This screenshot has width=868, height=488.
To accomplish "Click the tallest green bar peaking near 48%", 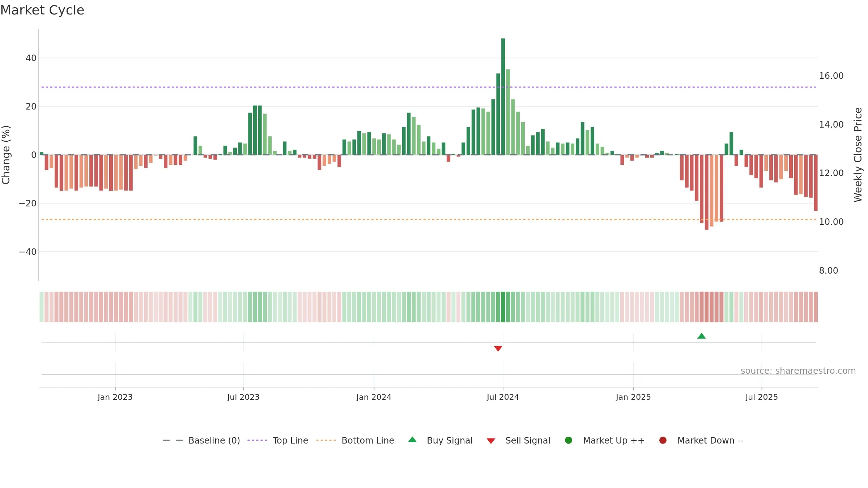I will click(x=503, y=97).
